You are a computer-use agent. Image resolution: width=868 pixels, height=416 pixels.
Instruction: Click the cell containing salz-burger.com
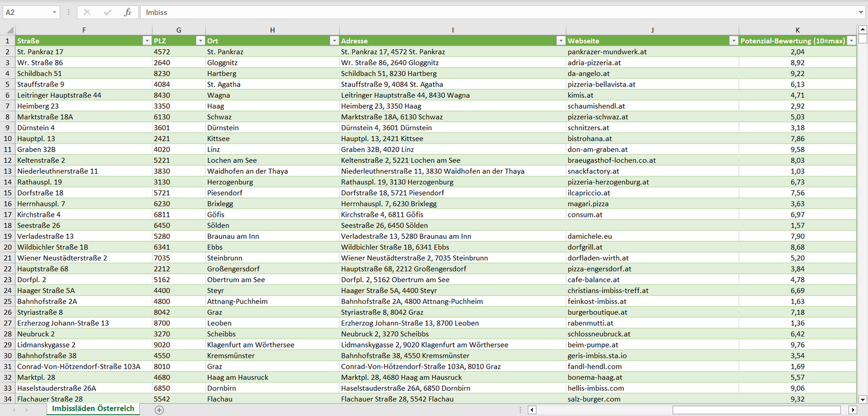(593, 399)
